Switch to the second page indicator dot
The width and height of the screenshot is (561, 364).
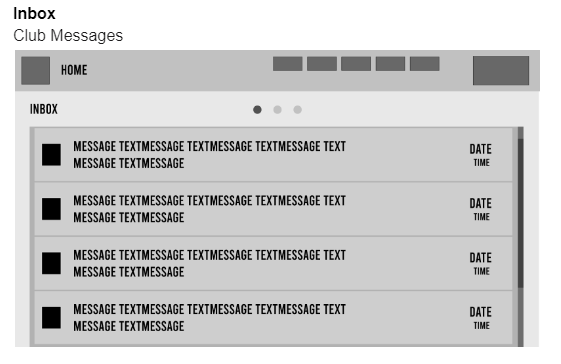tap(277, 110)
